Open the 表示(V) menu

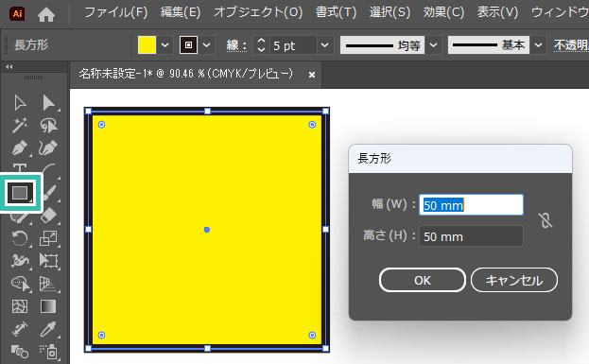[x=497, y=13]
